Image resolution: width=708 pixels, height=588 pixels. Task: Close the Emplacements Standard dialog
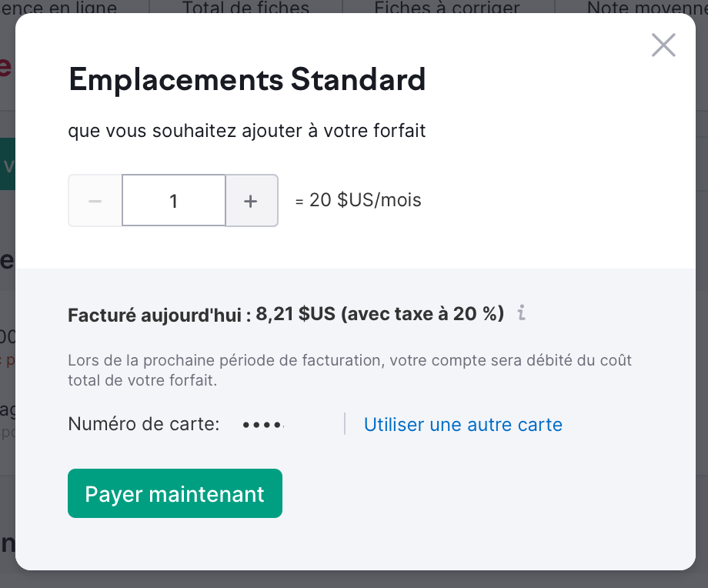tap(663, 45)
